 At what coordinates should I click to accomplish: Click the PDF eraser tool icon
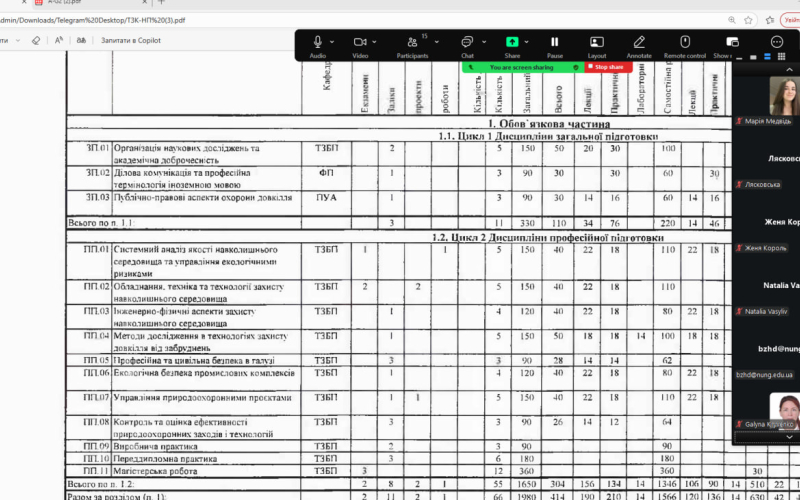coord(35,40)
